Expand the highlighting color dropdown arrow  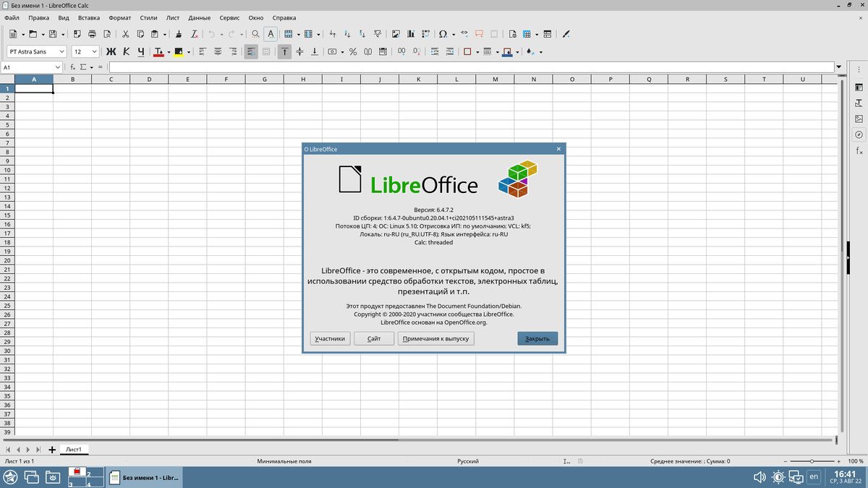click(x=188, y=52)
